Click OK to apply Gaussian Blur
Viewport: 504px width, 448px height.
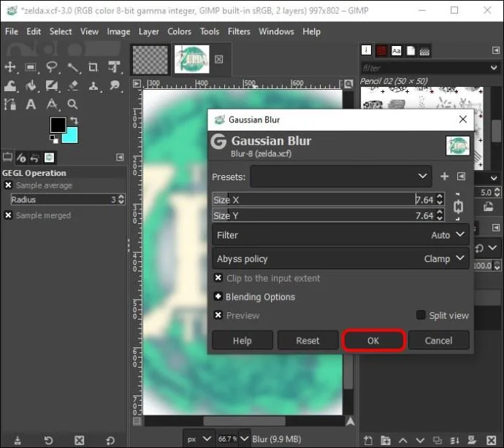(373, 341)
